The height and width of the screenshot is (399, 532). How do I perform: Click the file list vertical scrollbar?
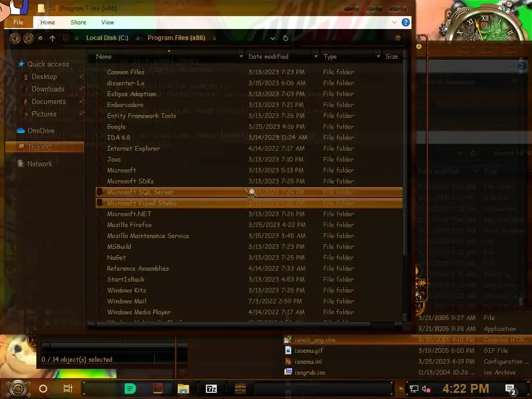tap(405, 158)
